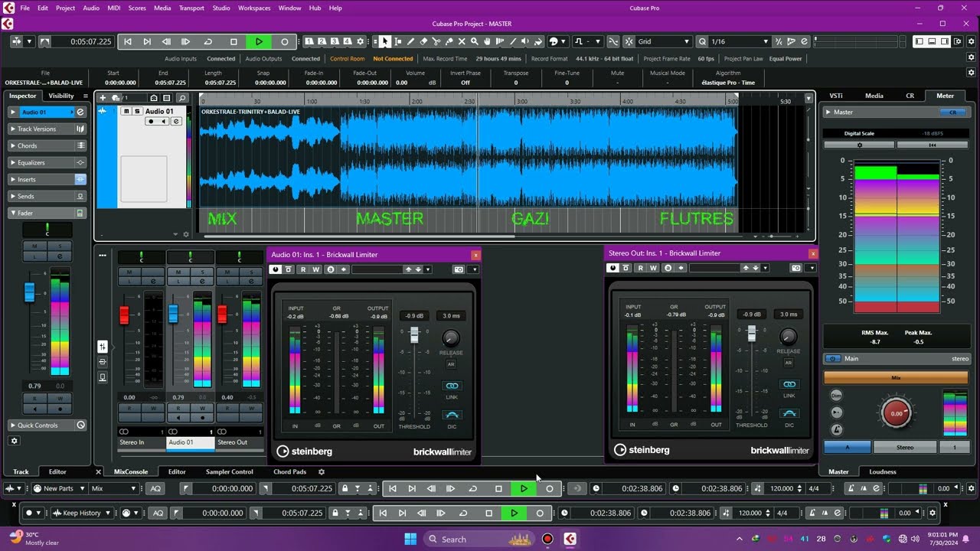980x551 pixels.
Task: Click the Add Track plus icon
Action: coord(103,98)
